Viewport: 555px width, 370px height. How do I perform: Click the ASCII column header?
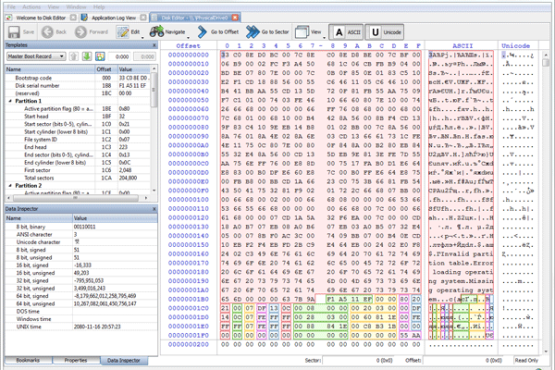(x=462, y=46)
